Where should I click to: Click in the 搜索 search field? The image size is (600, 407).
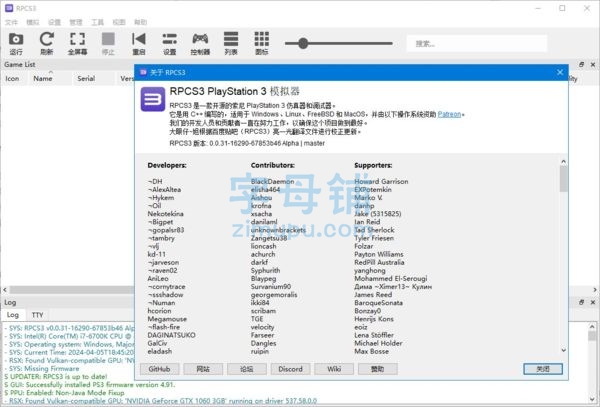477,44
